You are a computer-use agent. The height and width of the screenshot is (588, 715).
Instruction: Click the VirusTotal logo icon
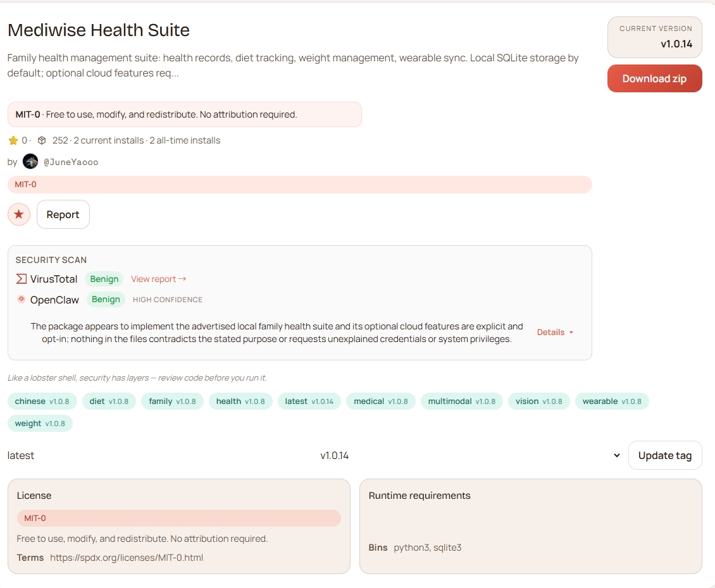click(22, 279)
